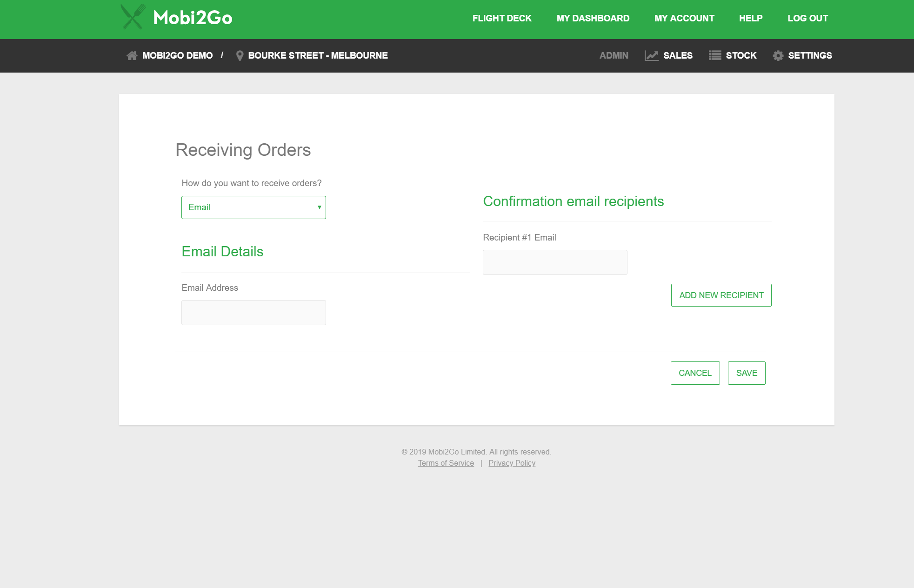Screen dimensions: 914x588
Task: Click into Recipient #1 Email field
Action: 555,262
